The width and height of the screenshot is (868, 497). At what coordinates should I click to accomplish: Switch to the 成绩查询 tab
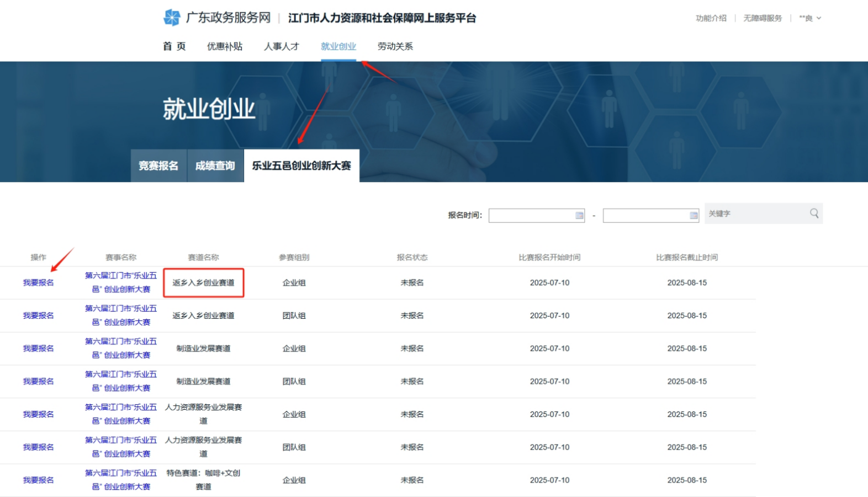(215, 165)
